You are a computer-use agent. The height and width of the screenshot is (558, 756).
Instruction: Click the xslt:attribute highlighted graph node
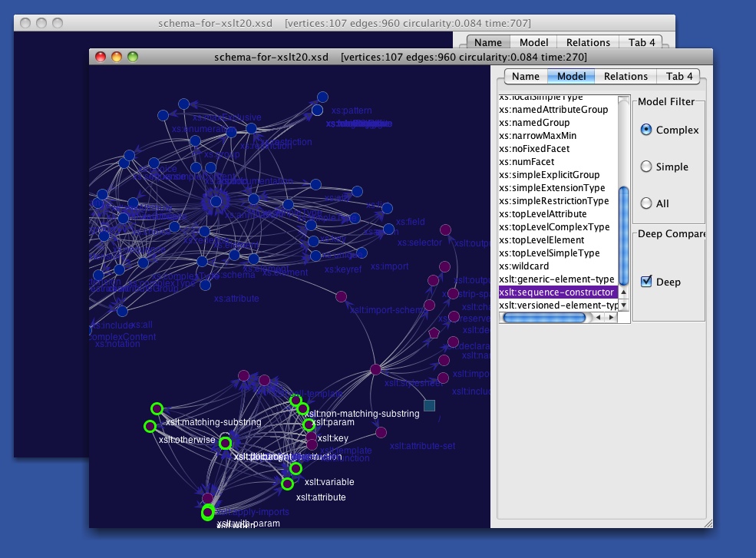coord(287,484)
